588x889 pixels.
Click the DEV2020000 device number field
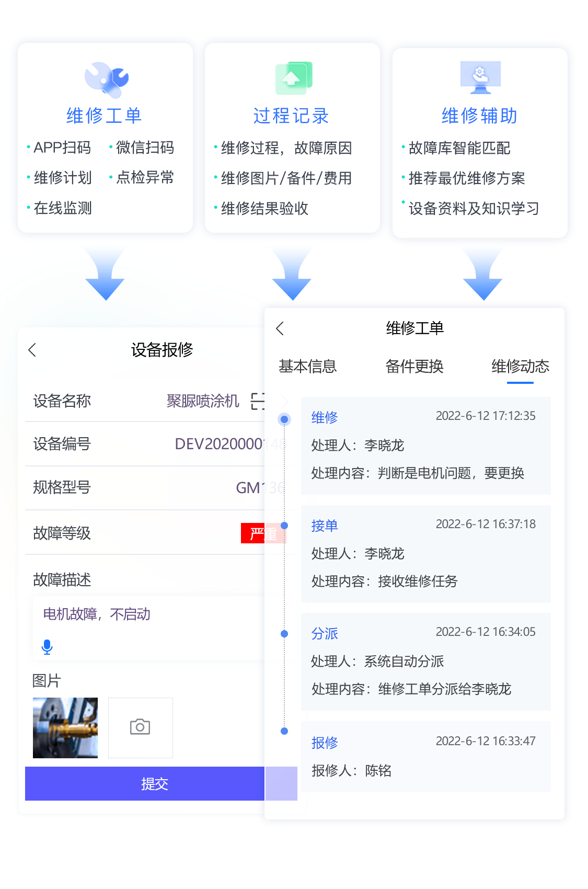tap(220, 444)
